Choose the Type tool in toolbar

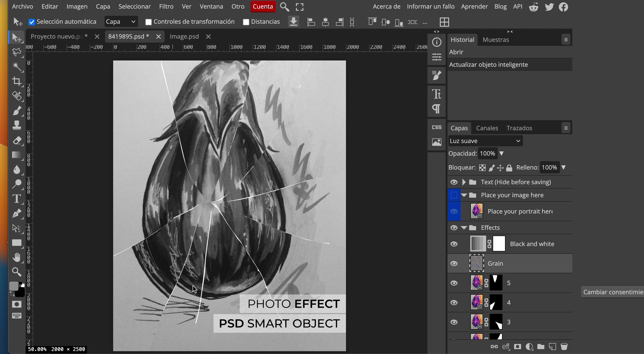pyautogui.click(x=17, y=199)
